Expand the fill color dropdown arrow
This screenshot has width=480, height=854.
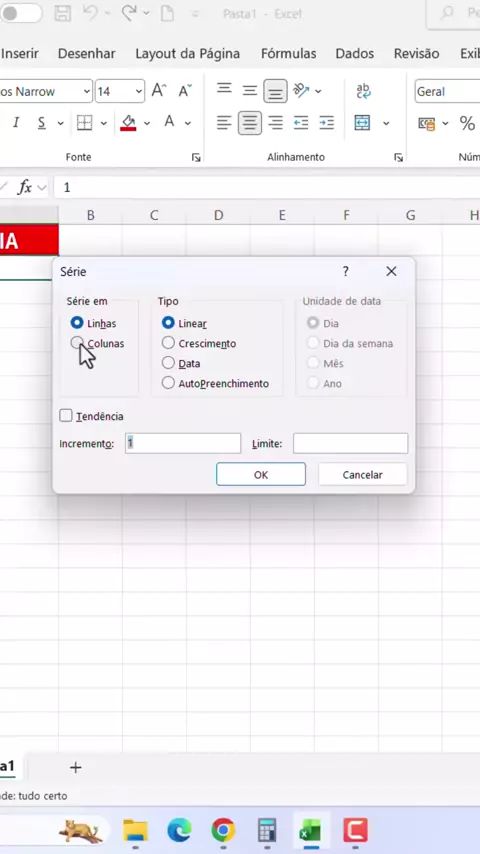pyautogui.click(x=147, y=123)
